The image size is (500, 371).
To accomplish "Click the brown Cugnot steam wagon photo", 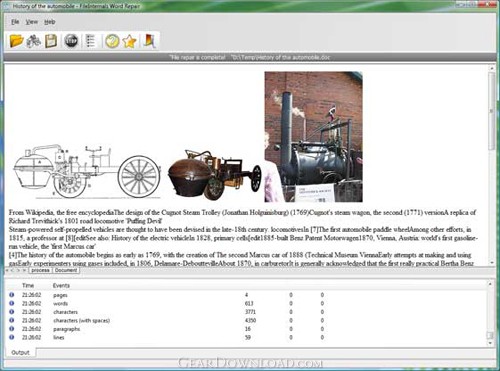I will [x=214, y=175].
